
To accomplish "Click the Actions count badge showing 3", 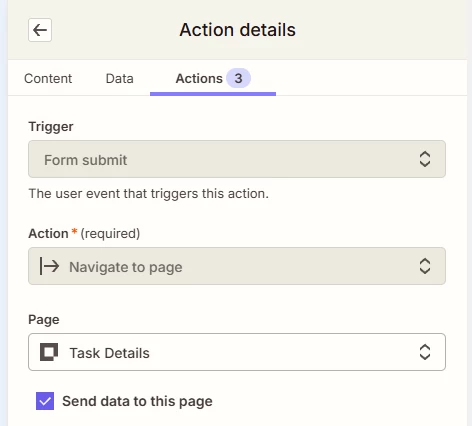I will 238,78.
